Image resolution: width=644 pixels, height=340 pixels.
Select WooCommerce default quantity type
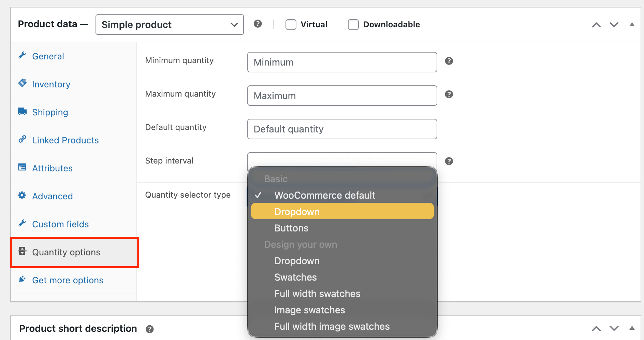pos(324,195)
